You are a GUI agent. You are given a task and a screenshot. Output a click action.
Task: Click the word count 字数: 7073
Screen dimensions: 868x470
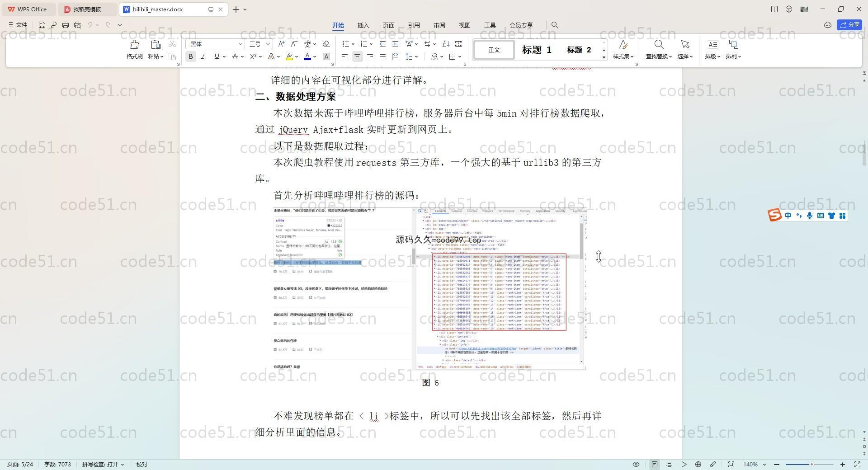pyautogui.click(x=57, y=465)
